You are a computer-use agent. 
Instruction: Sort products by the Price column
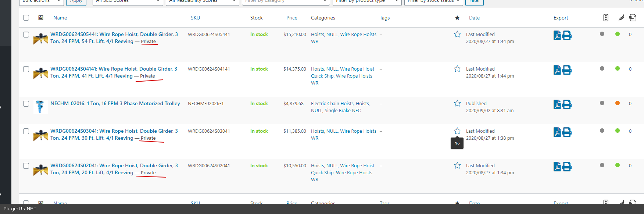[x=291, y=18]
